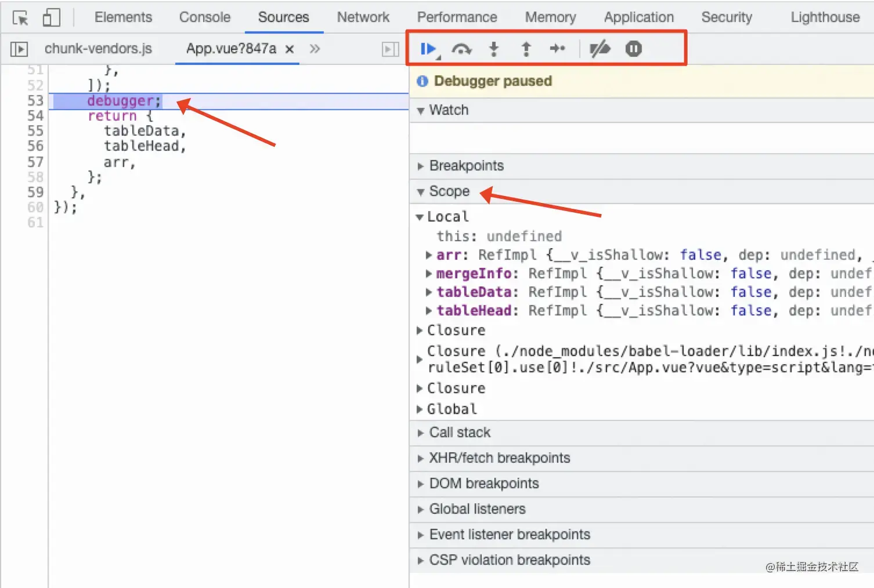Hide the debugger sidebar pane
Screen dimensions: 874x588
pyautogui.click(x=390, y=49)
